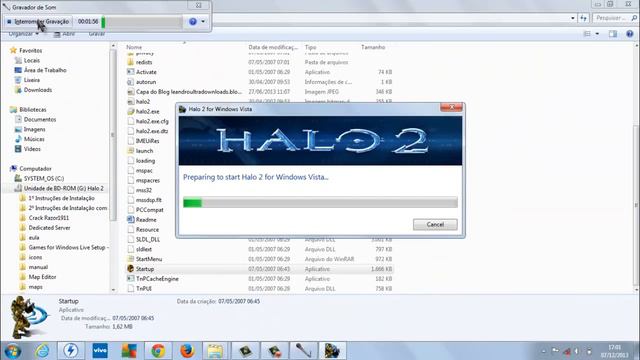The height and width of the screenshot is (360, 640).
Task: Open Google Chrome from taskbar
Action: pyautogui.click(x=158, y=351)
